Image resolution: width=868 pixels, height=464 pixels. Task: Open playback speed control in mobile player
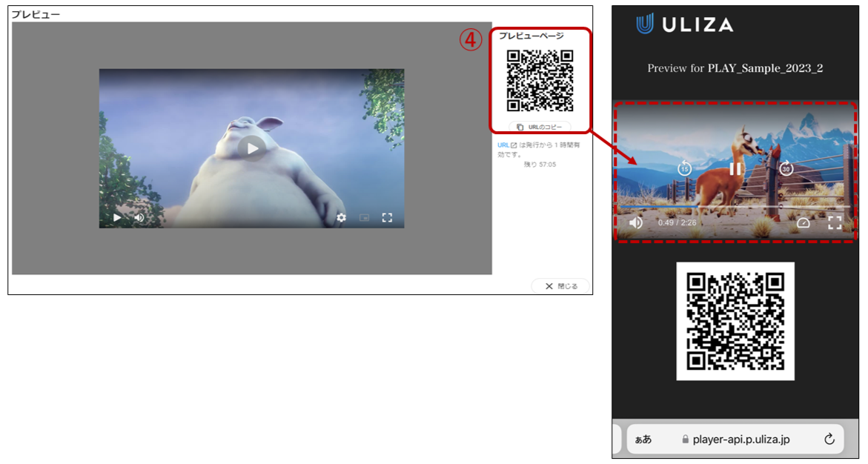coord(804,222)
